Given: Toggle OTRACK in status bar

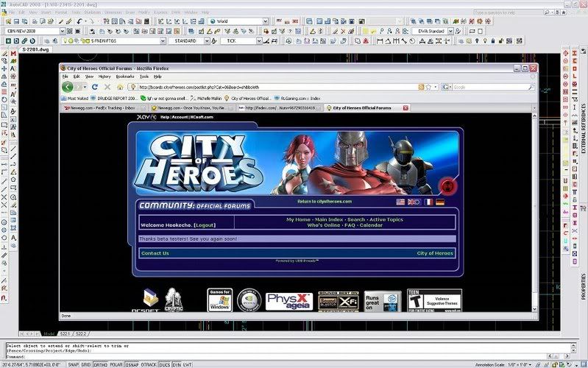Looking at the screenshot, I should [x=149, y=364].
